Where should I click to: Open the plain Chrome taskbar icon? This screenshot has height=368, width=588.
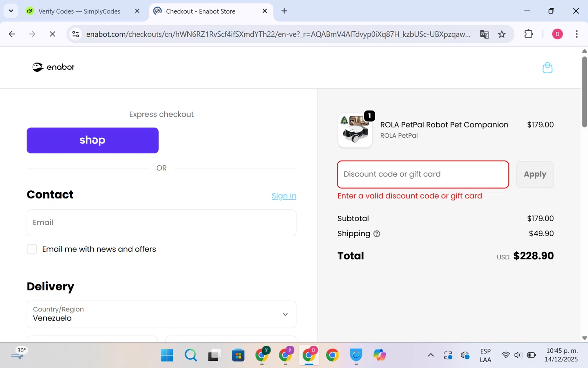point(332,355)
